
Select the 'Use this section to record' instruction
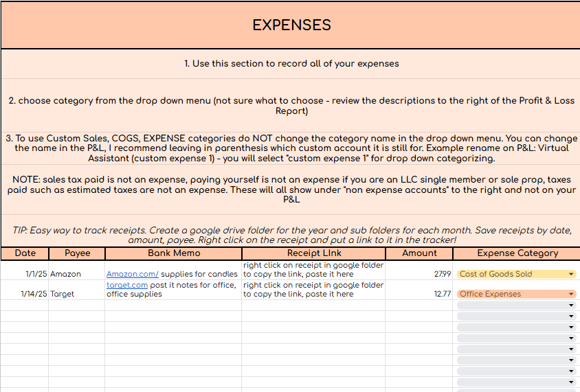[291, 64]
